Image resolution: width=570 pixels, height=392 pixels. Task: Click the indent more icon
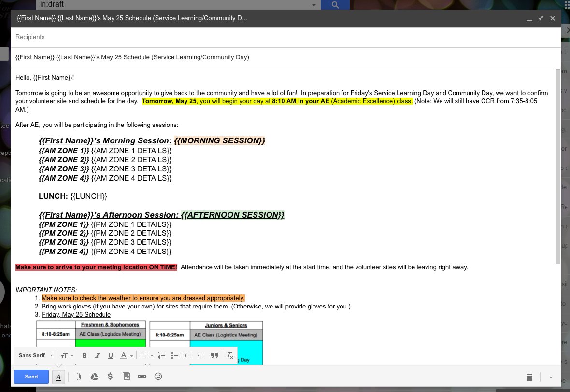pyautogui.click(x=201, y=356)
